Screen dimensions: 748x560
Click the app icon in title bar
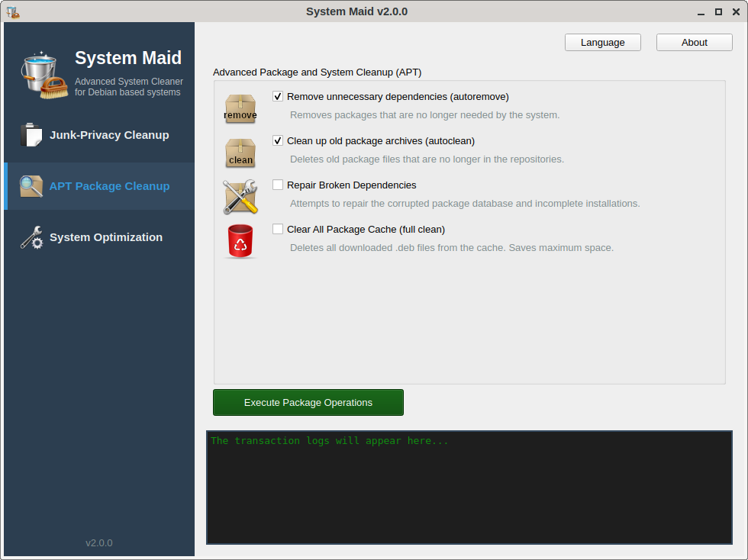(12, 11)
